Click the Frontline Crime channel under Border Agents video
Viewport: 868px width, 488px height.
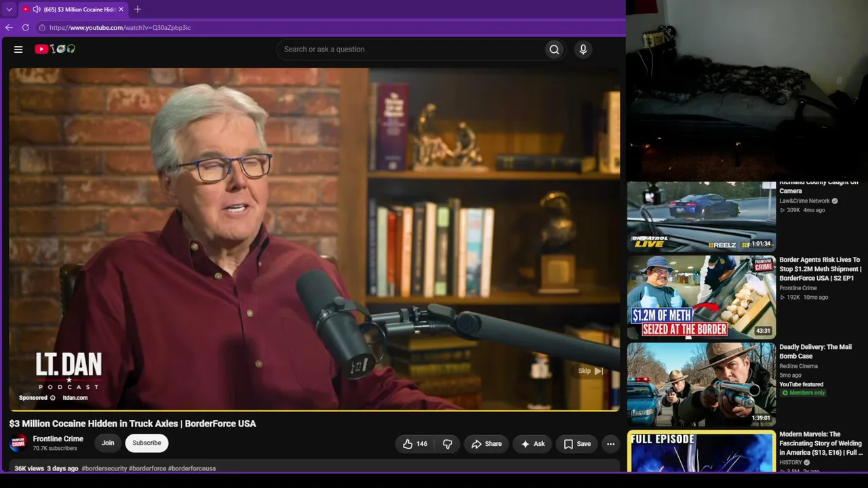pos(798,288)
